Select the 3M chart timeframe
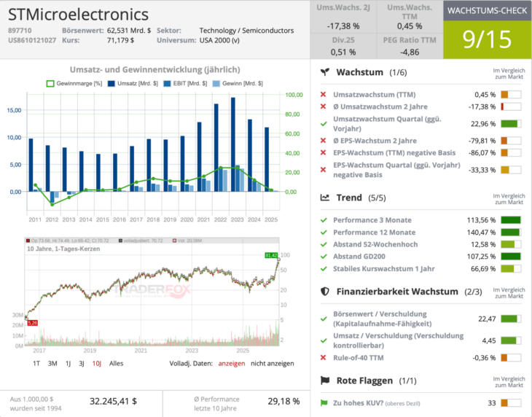The height and width of the screenshot is (417, 532). click(x=52, y=363)
